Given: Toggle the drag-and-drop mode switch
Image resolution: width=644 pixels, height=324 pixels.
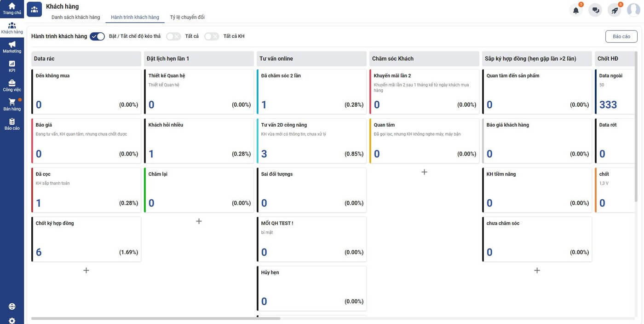Looking at the screenshot, I should (x=98, y=36).
